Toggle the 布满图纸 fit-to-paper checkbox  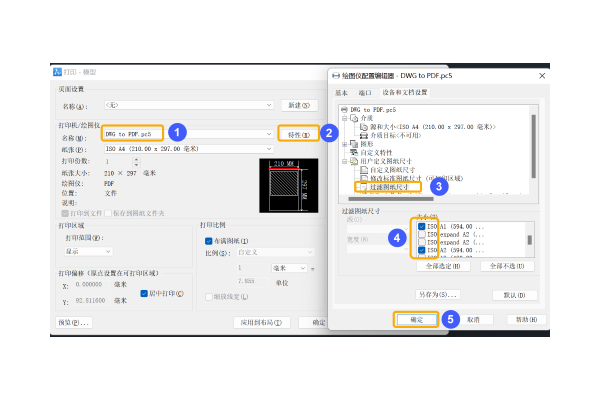pos(209,241)
